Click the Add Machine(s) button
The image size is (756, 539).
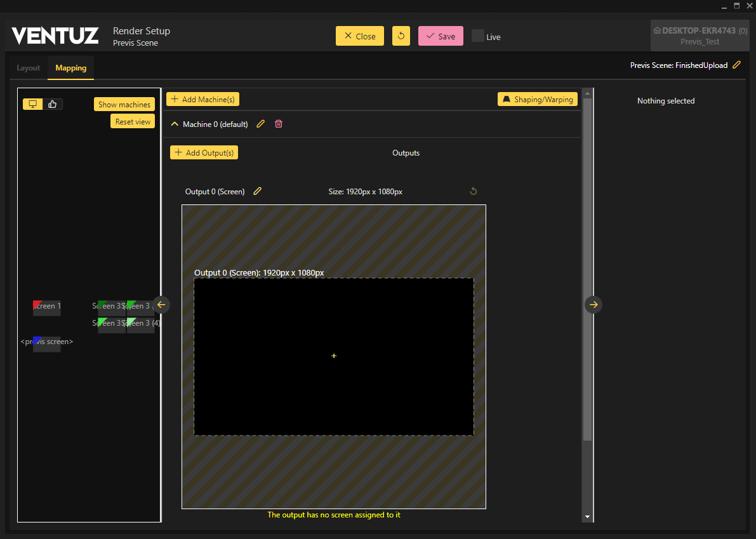(202, 100)
